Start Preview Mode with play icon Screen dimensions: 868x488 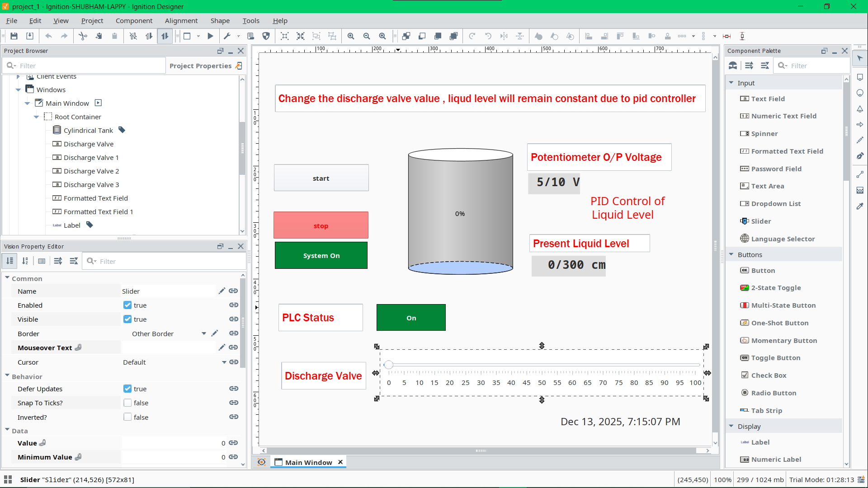[210, 36]
